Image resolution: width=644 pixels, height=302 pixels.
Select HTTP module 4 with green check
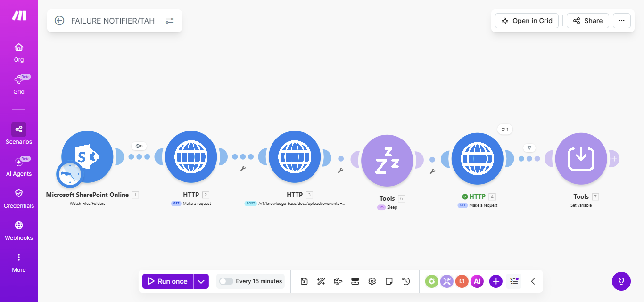coord(478,159)
